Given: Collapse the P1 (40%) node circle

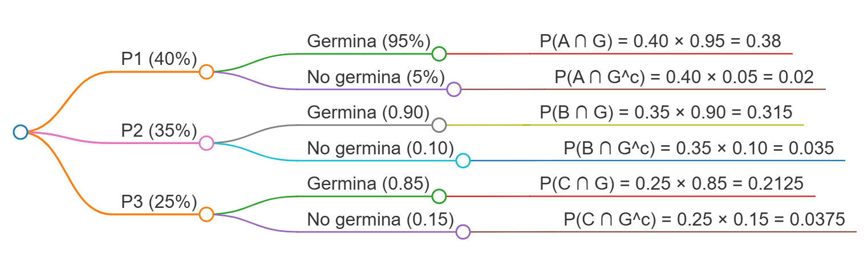Looking at the screenshot, I should pos(206,72).
